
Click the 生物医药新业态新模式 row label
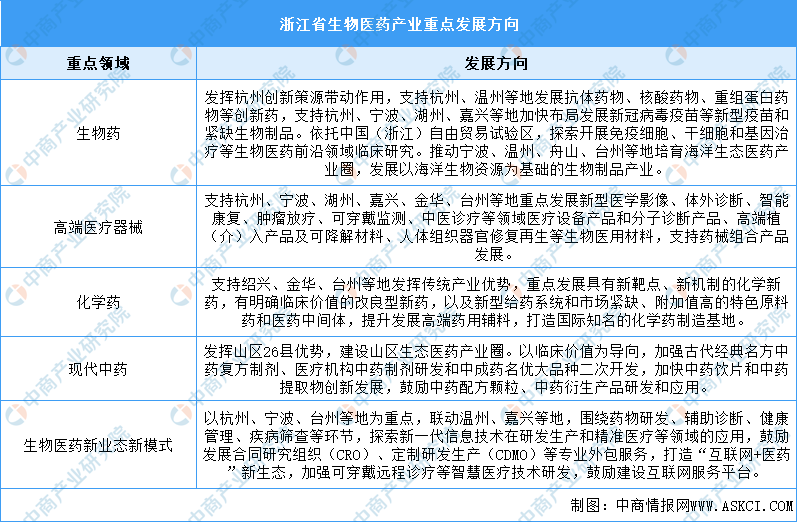click(x=98, y=445)
